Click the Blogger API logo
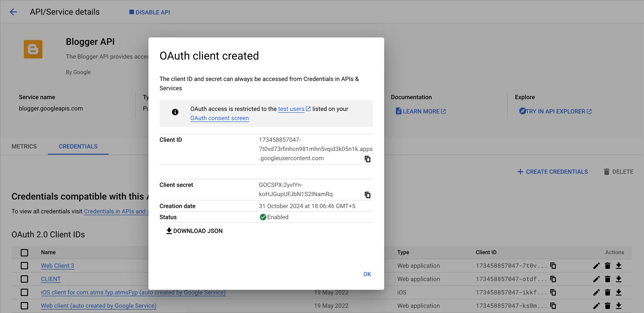 click(33, 49)
